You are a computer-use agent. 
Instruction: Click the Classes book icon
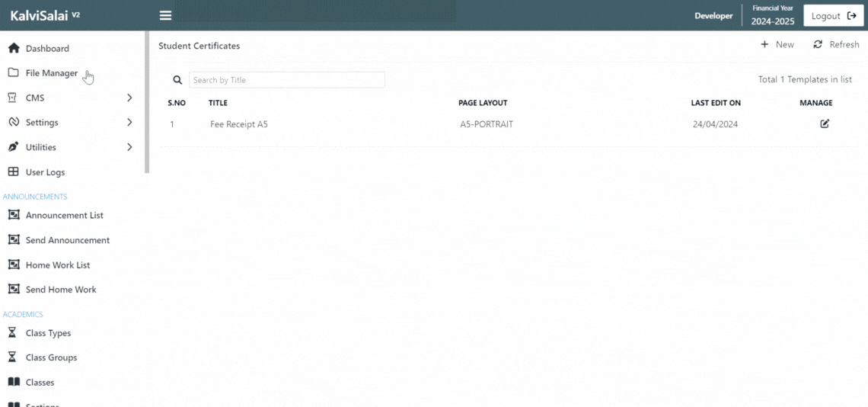[x=14, y=382]
